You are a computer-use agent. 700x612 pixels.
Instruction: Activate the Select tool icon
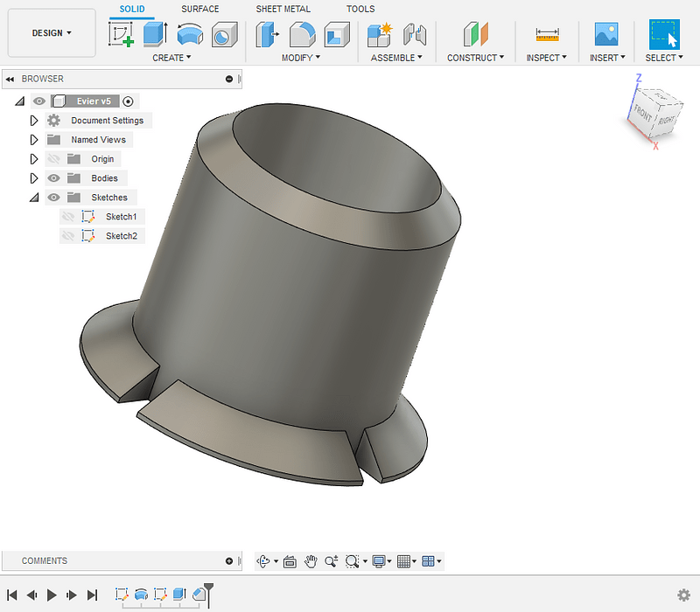[664, 34]
